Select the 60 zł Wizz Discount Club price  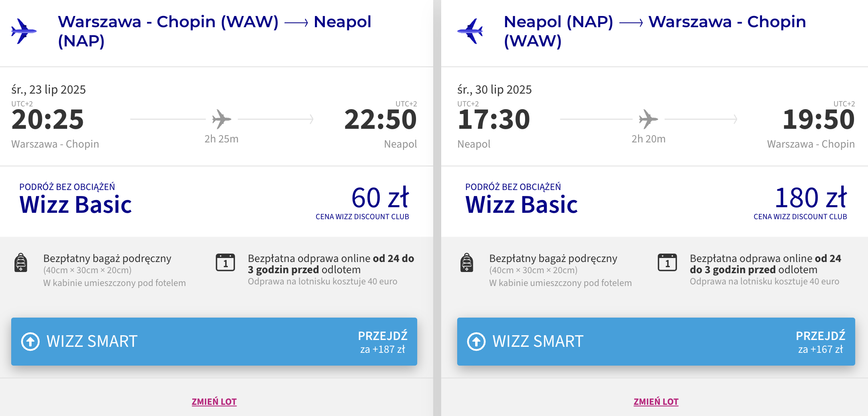click(x=380, y=198)
